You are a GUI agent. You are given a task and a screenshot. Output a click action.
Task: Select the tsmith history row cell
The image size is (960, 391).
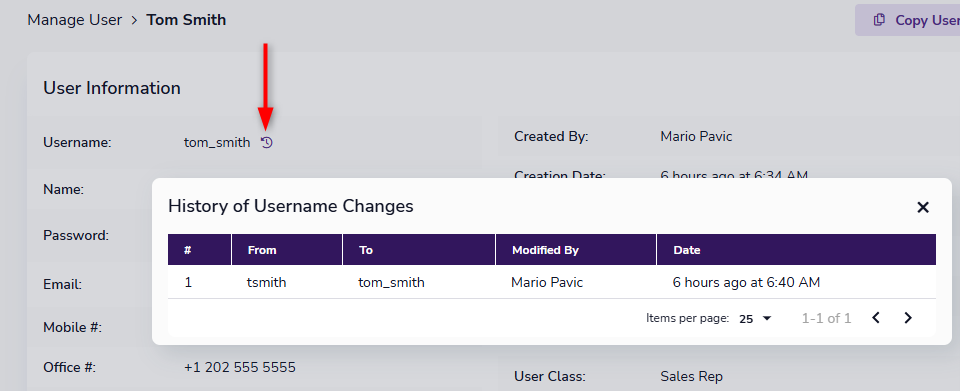coord(266,283)
